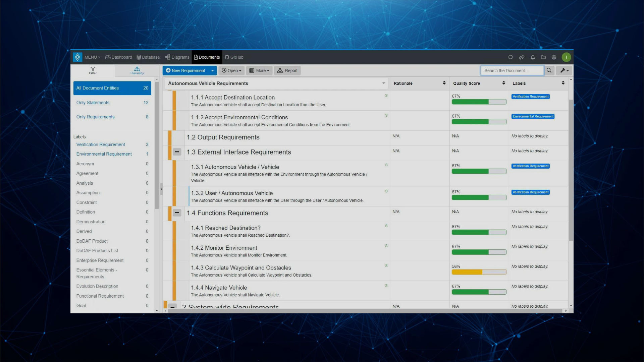Screen dimensions: 644x362
Task: Collapse section 1.4 Functions Requirements
Action: click(x=177, y=213)
